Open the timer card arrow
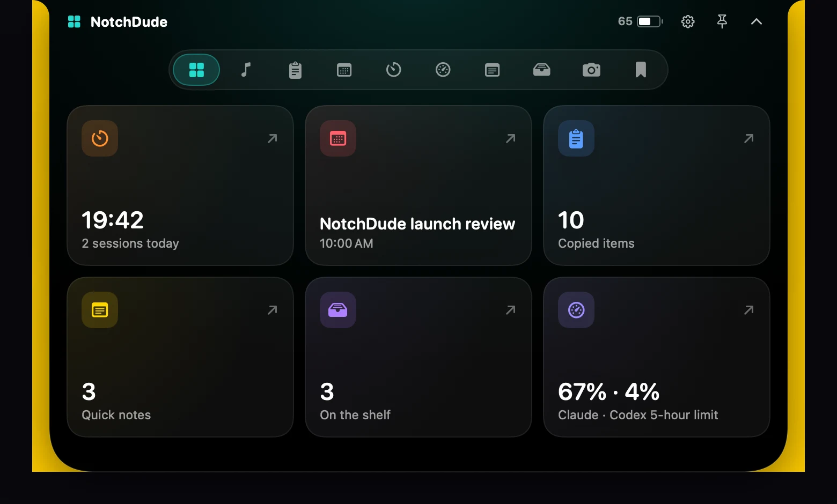The height and width of the screenshot is (504, 837). click(x=273, y=138)
